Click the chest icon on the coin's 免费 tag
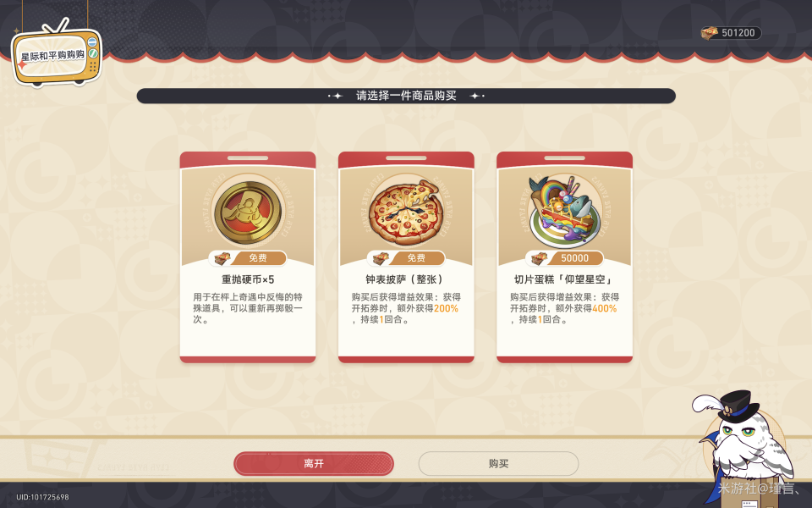The height and width of the screenshot is (508, 812). [x=222, y=257]
